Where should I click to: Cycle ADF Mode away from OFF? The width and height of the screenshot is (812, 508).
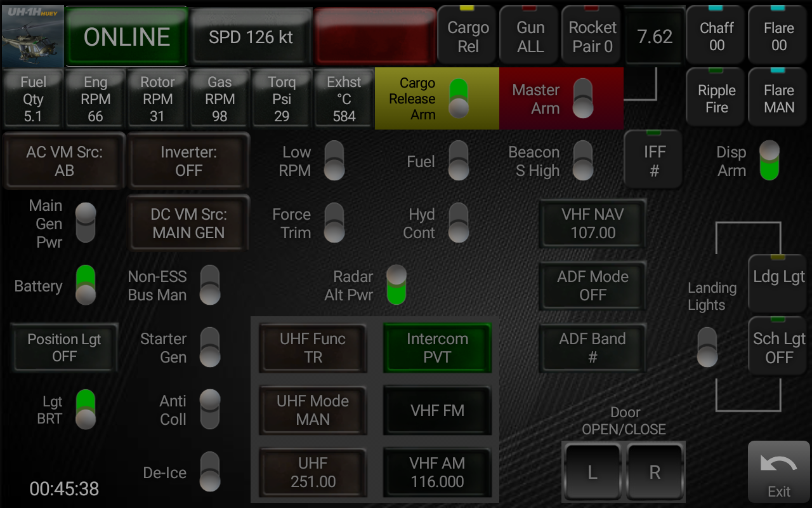coord(592,286)
